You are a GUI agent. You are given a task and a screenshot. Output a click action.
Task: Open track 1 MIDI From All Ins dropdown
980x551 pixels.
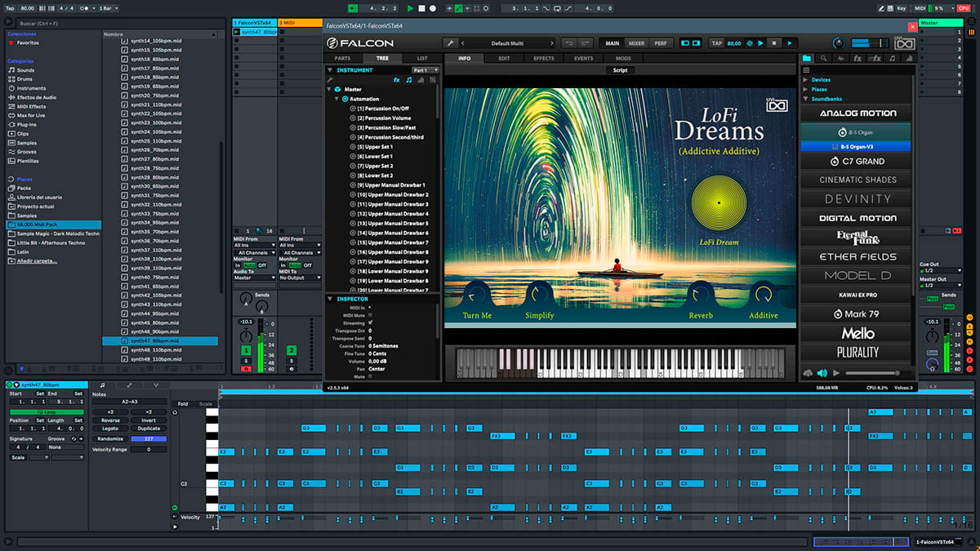(x=255, y=245)
